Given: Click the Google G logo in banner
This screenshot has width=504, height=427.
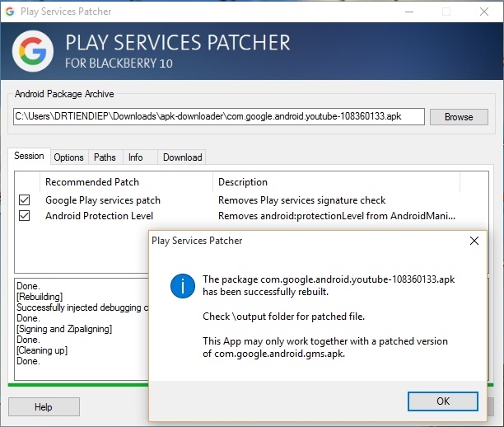Looking at the screenshot, I should [33, 52].
